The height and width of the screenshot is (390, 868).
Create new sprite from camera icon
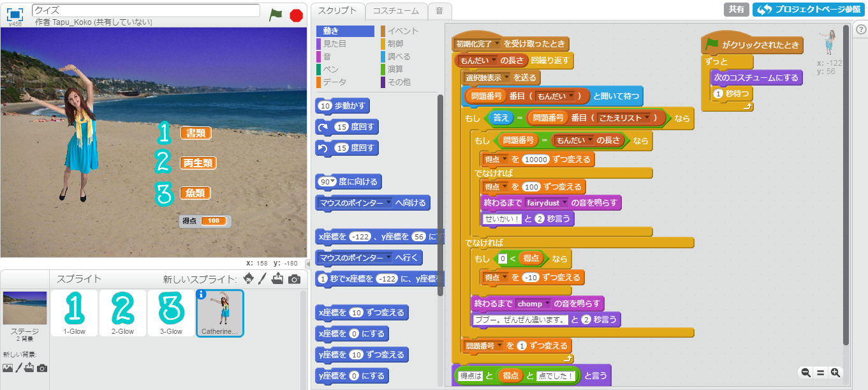(x=294, y=279)
